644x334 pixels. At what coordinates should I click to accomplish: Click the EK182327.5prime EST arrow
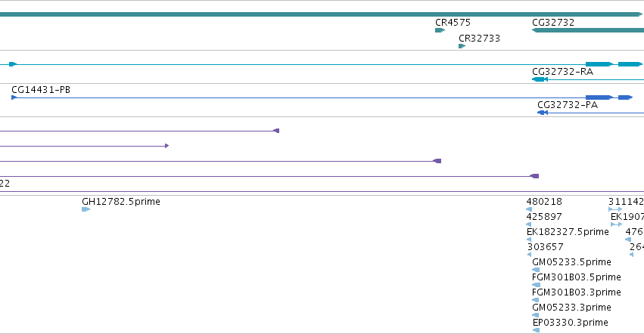point(529,240)
